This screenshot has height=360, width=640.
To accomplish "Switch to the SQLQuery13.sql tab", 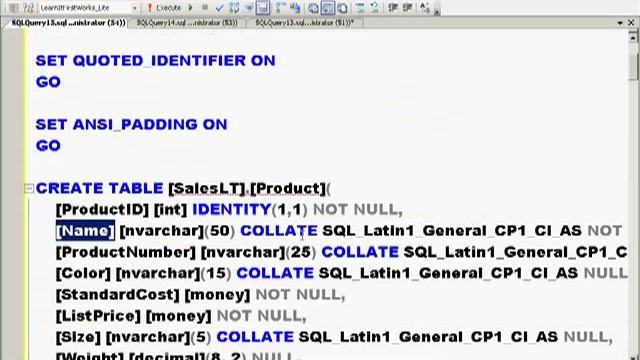I will pos(304,23).
